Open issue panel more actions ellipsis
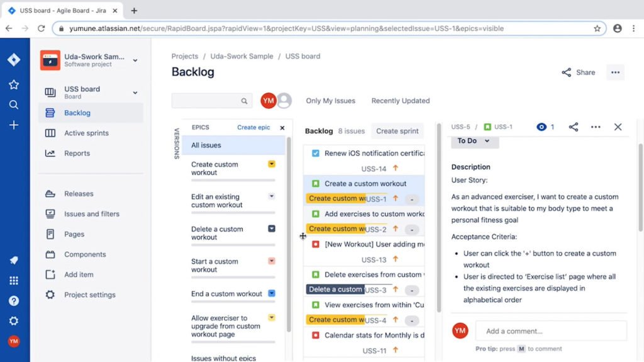This screenshot has width=644, height=362. coord(596,127)
